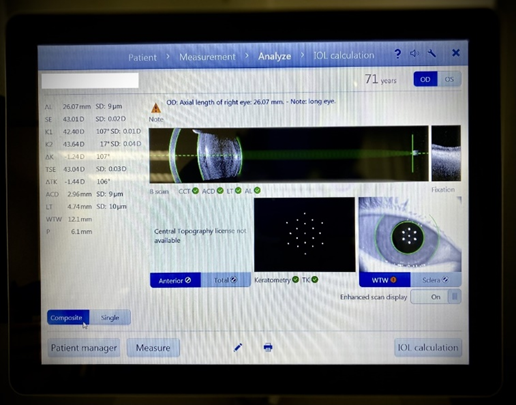
Task: Go to the IOL calculation workflow step
Action: [344, 55]
